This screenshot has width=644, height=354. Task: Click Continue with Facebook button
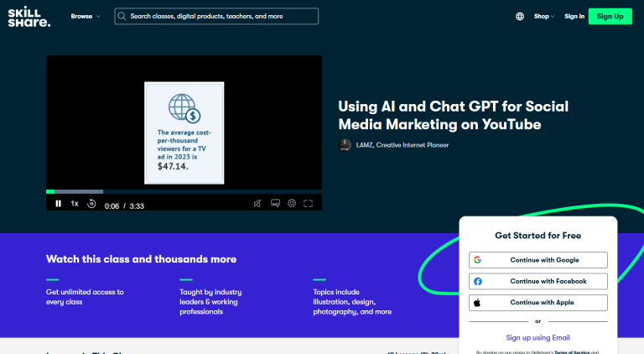[x=538, y=281]
